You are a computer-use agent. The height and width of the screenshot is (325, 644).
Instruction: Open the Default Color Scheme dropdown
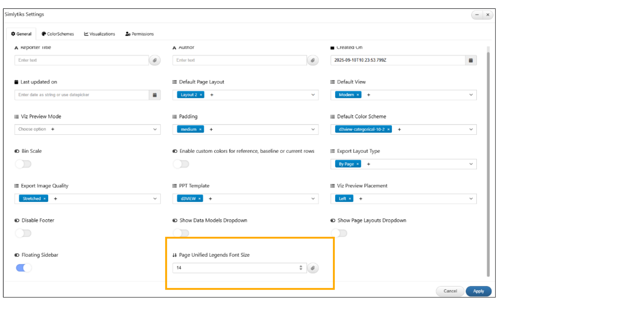471,129
